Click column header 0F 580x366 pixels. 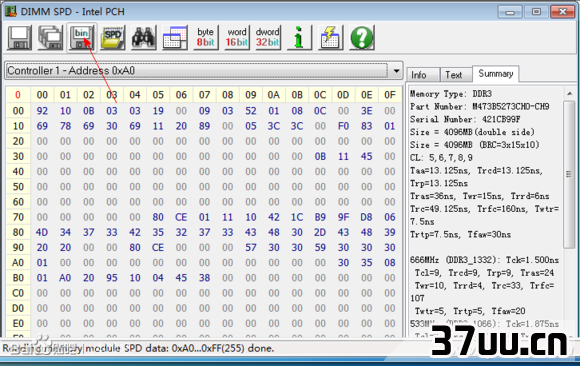click(390, 95)
